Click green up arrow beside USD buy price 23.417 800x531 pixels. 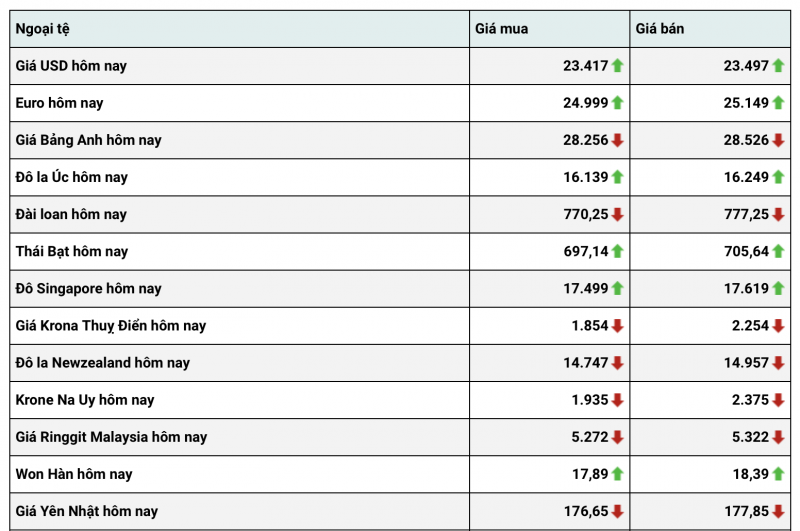617,66
